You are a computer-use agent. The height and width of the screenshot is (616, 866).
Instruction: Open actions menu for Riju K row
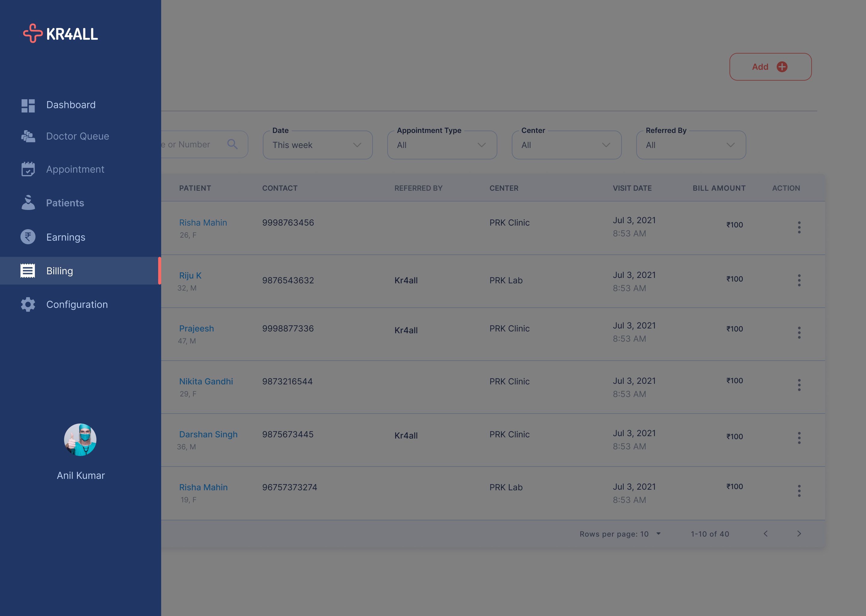(799, 280)
